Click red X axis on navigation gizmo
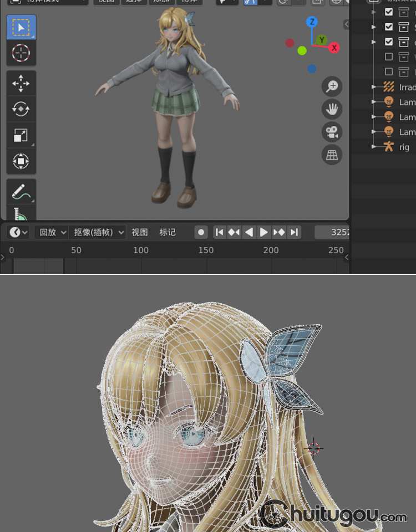416x532 pixels. tap(334, 48)
